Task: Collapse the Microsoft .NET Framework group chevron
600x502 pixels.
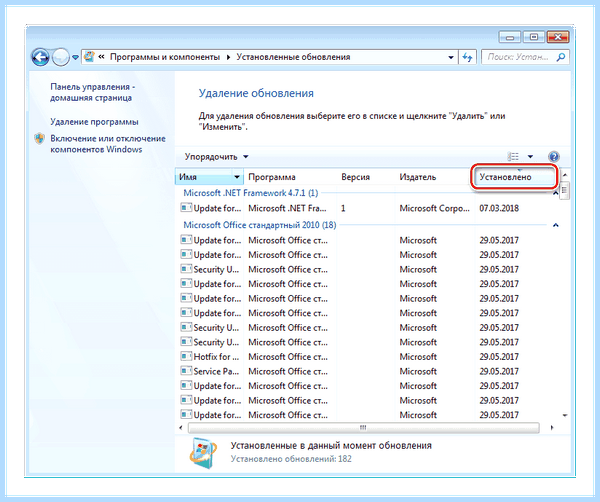Action: [x=556, y=193]
